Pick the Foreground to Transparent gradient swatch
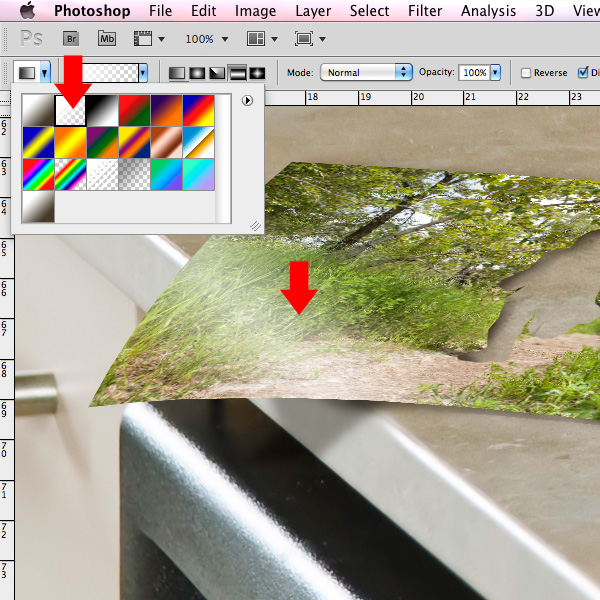The height and width of the screenshot is (600, 600). [x=70, y=110]
